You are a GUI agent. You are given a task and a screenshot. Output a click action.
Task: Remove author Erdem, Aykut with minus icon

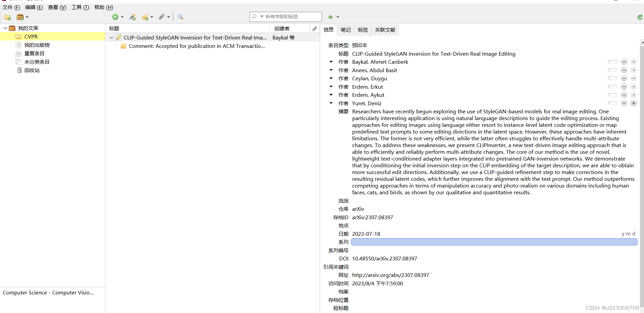pyautogui.click(x=624, y=95)
